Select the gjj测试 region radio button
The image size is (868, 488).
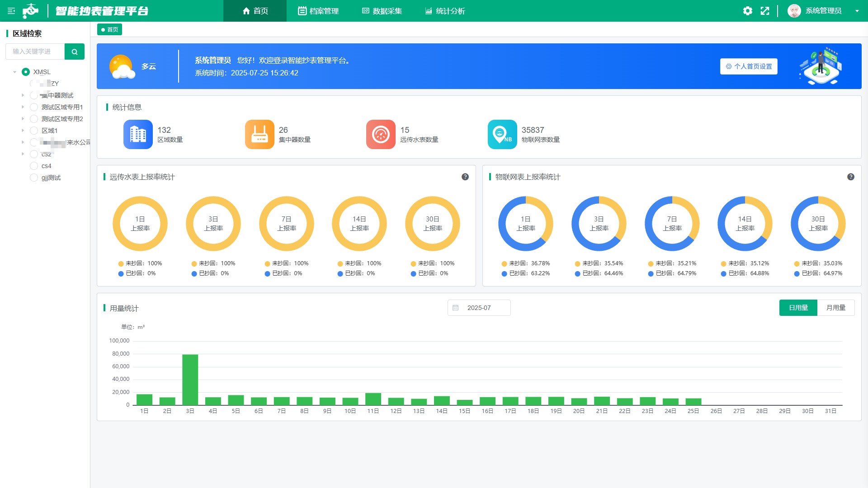point(34,178)
